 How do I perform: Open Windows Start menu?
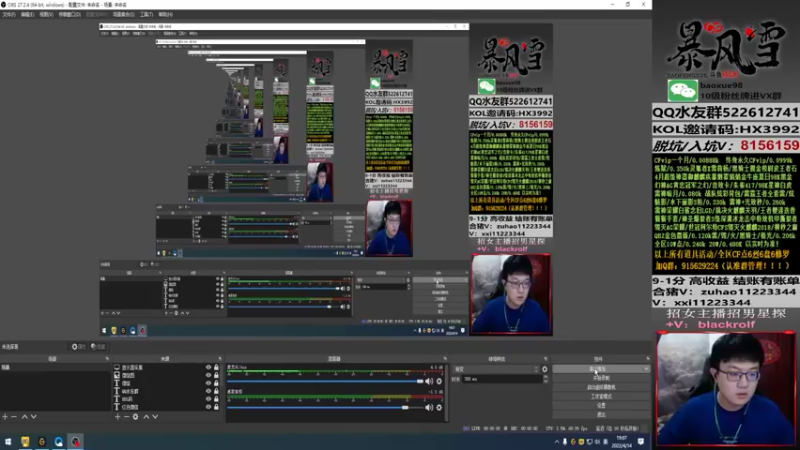coord(8,441)
